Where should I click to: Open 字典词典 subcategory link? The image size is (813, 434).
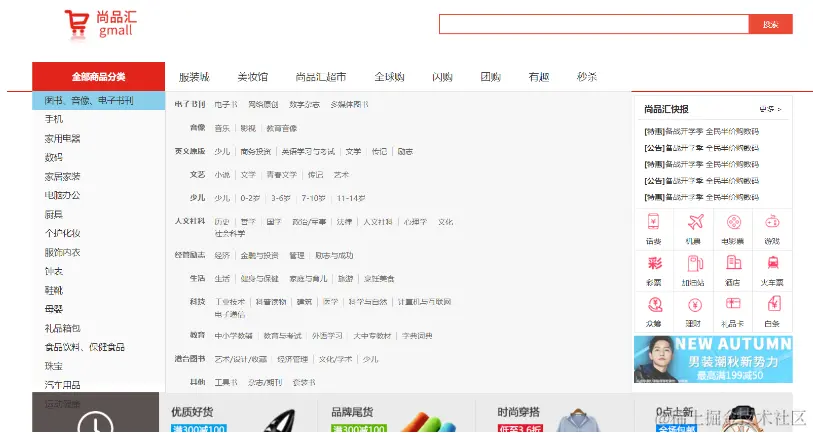click(417, 336)
